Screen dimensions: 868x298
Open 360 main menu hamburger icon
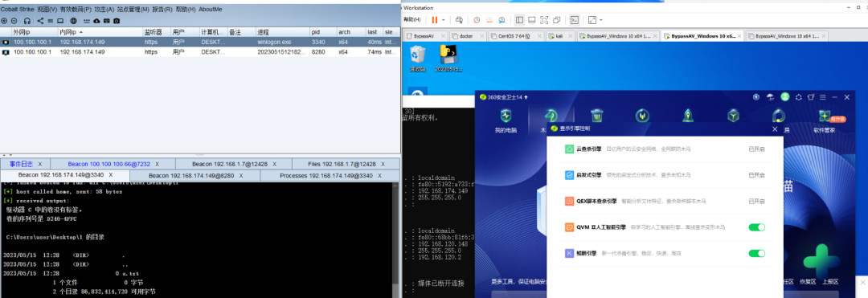(823, 96)
